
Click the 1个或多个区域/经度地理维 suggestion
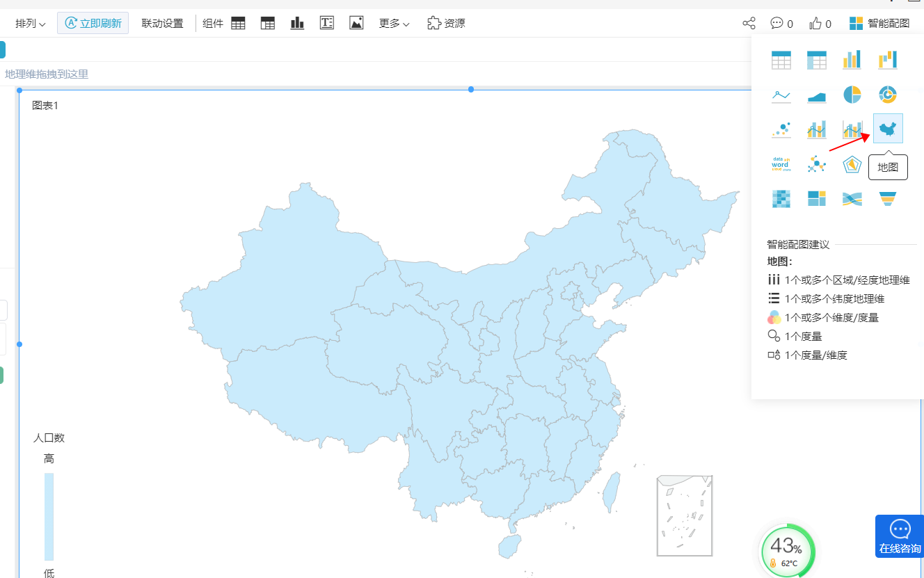pos(838,280)
